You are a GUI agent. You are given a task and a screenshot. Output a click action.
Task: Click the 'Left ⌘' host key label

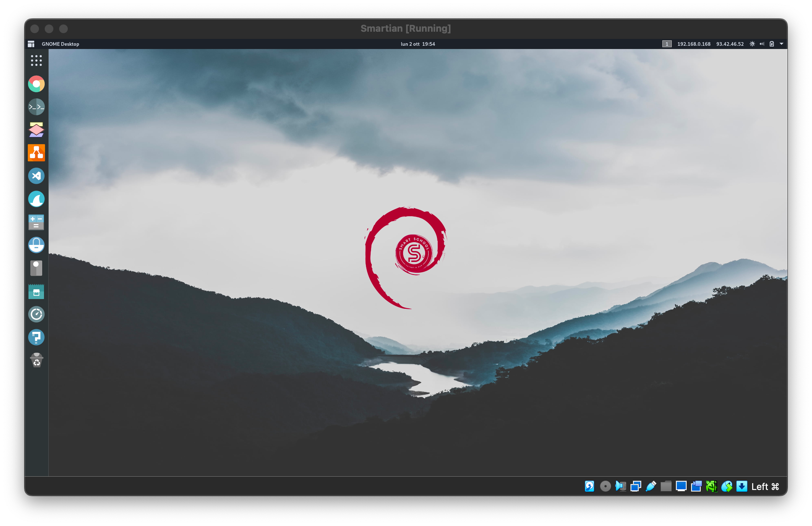pyautogui.click(x=765, y=487)
